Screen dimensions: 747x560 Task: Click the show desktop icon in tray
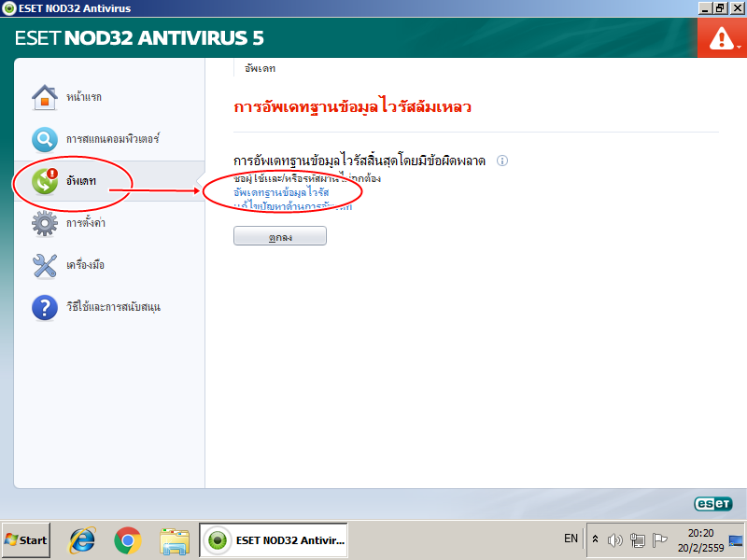pyautogui.click(x=737, y=540)
